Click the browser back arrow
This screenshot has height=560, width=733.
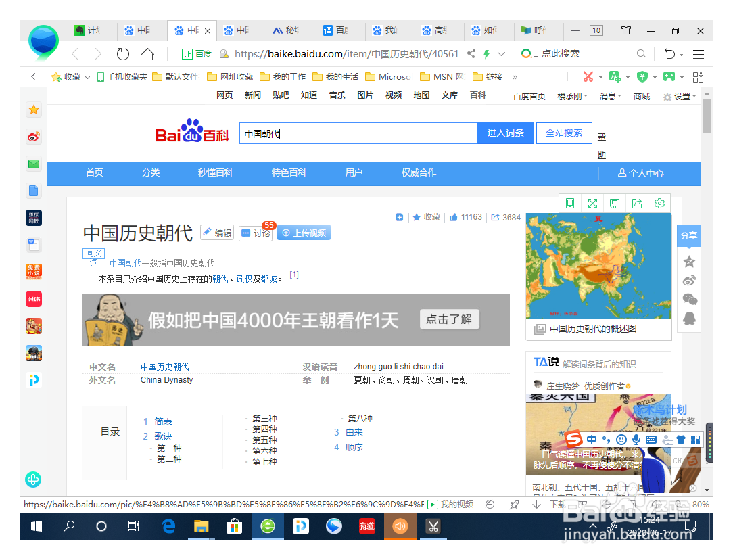75,54
